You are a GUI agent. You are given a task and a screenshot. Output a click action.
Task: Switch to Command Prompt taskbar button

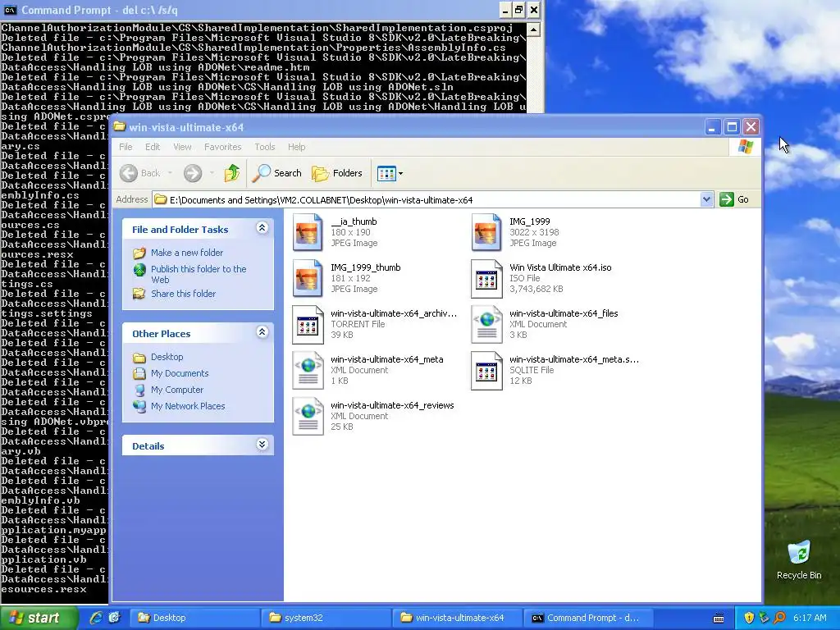coord(588,618)
